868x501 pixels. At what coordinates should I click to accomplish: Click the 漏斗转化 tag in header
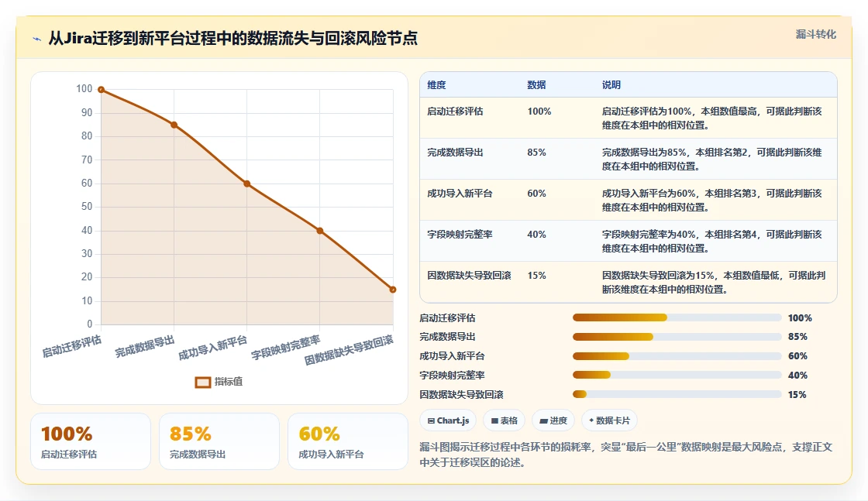click(815, 34)
